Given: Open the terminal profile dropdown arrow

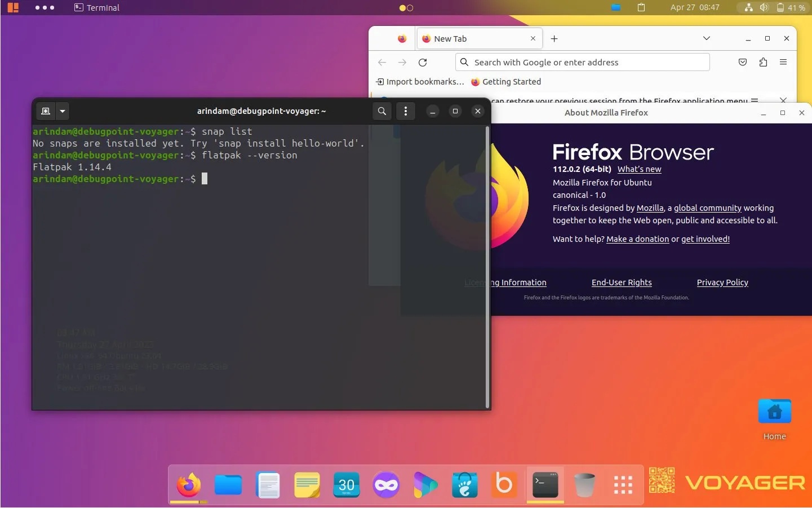Looking at the screenshot, I should pos(63,111).
